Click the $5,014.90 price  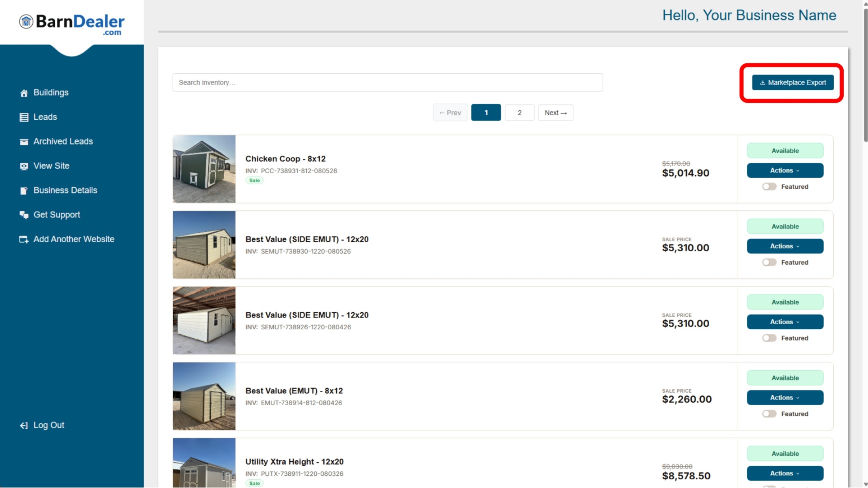pyautogui.click(x=685, y=173)
